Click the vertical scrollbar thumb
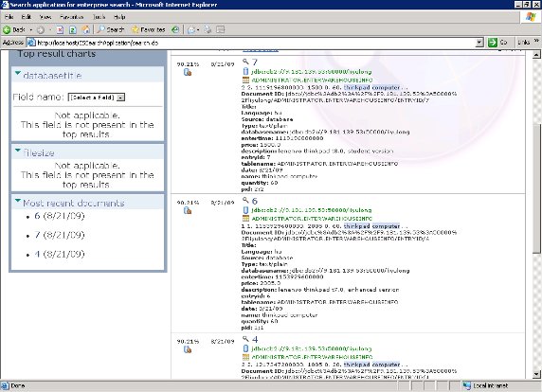542x392 pixels. pos(536,188)
